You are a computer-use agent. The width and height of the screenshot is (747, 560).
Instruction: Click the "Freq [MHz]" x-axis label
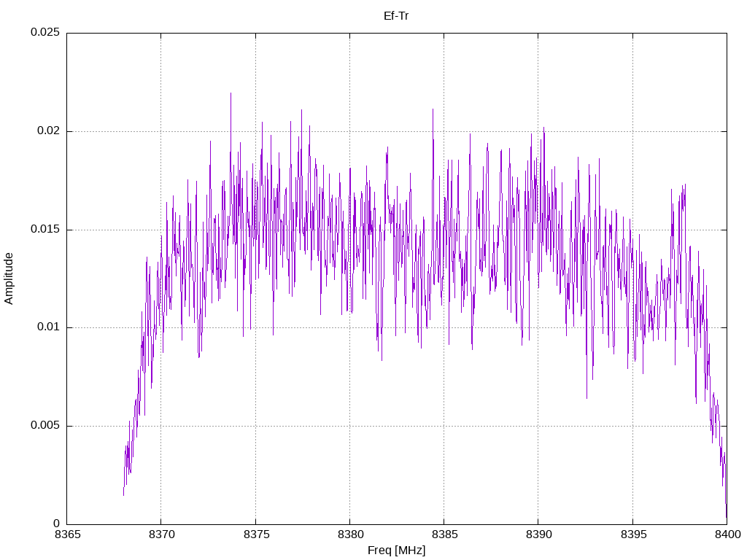pyautogui.click(x=396, y=551)
